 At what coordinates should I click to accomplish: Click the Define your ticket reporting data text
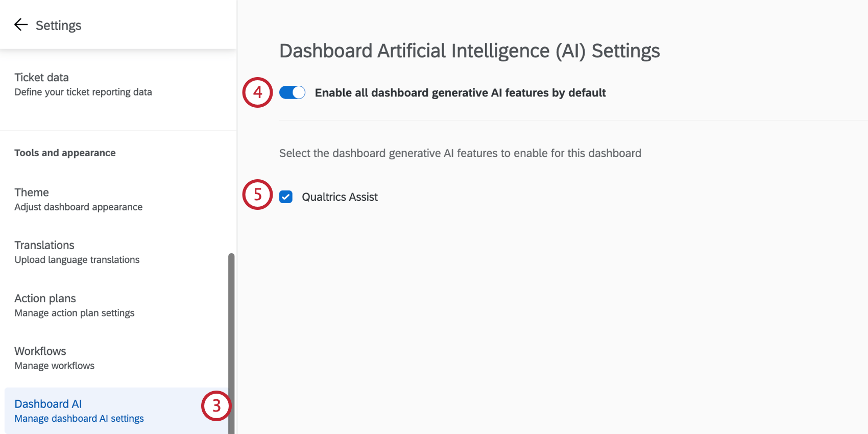tap(83, 92)
